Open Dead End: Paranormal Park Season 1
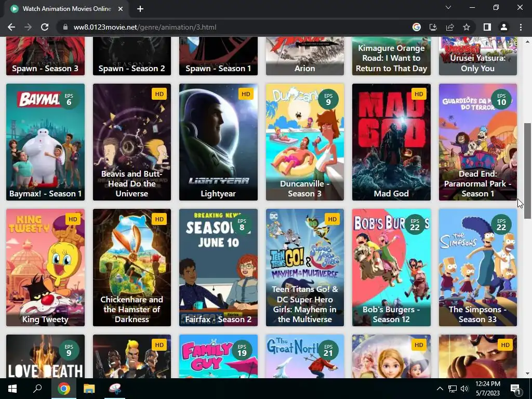 478,142
